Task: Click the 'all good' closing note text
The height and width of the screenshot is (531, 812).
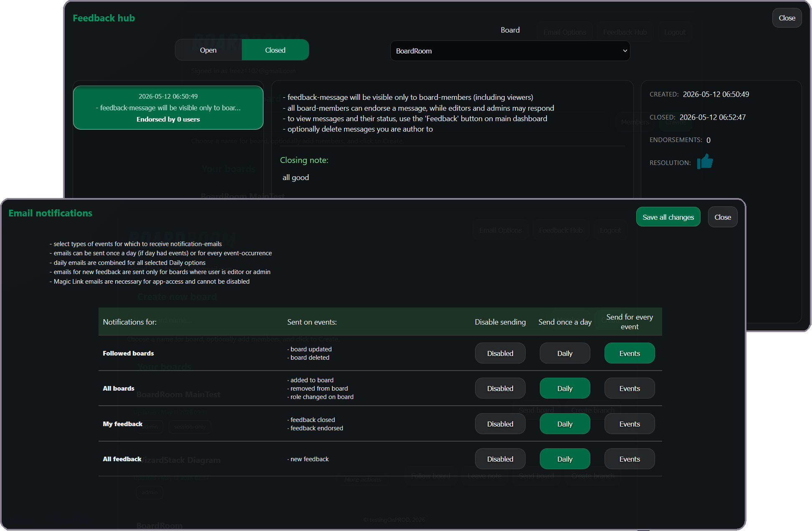Action: click(296, 178)
